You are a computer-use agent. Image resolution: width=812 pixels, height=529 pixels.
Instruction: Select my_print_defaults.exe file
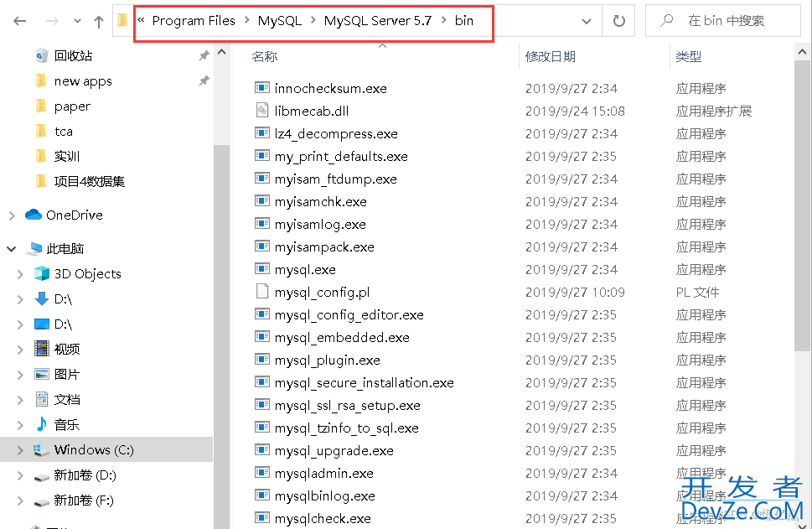tap(341, 157)
